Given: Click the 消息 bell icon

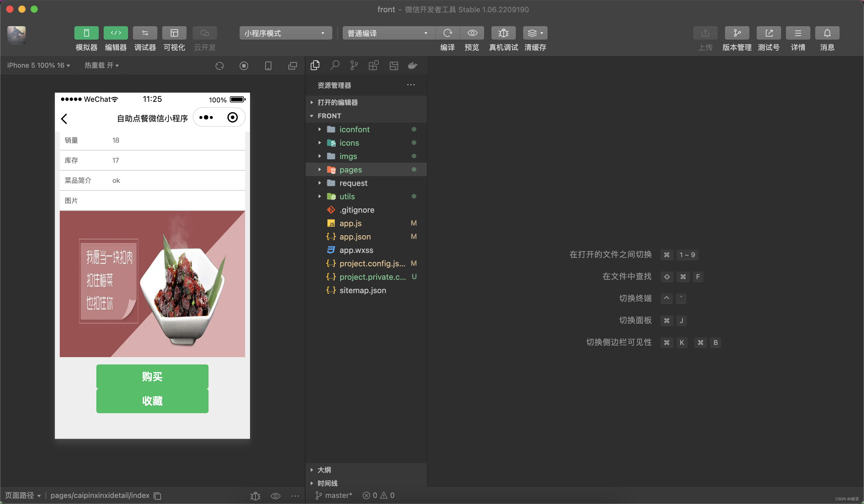Looking at the screenshot, I should click(827, 33).
